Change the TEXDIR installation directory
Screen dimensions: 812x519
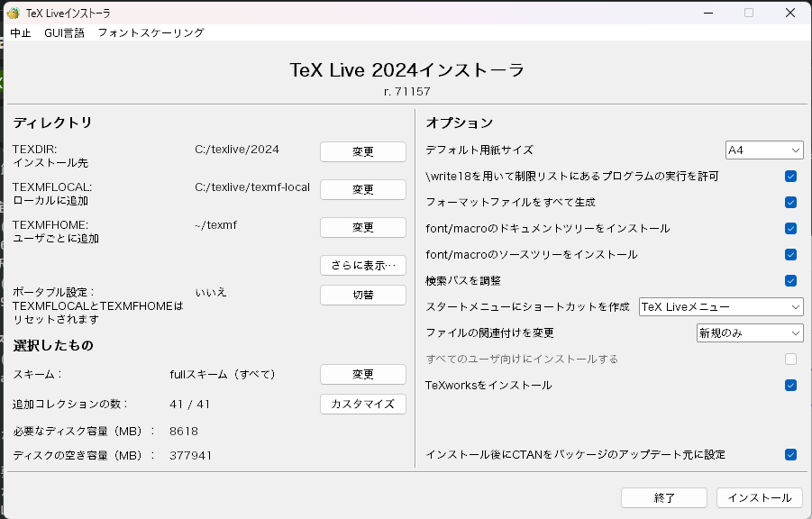pos(362,151)
